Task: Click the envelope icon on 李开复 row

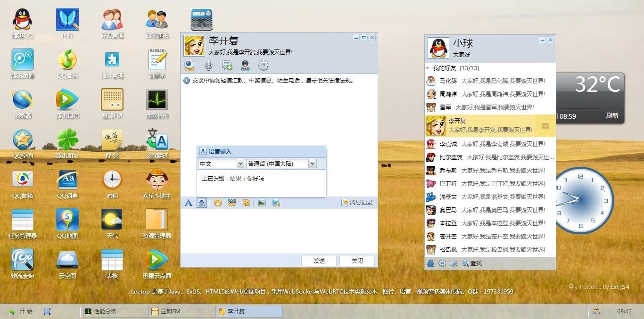Action: [x=545, y=126]
